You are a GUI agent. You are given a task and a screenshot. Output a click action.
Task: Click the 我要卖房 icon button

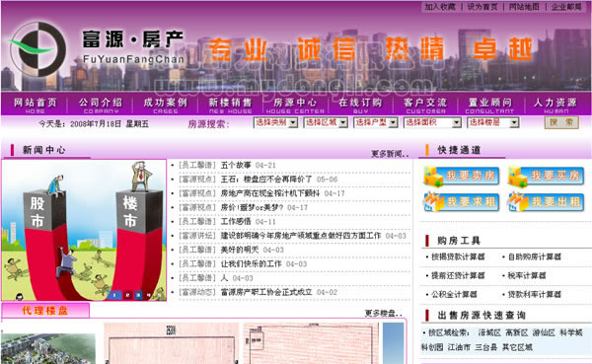tap(462, 177)
